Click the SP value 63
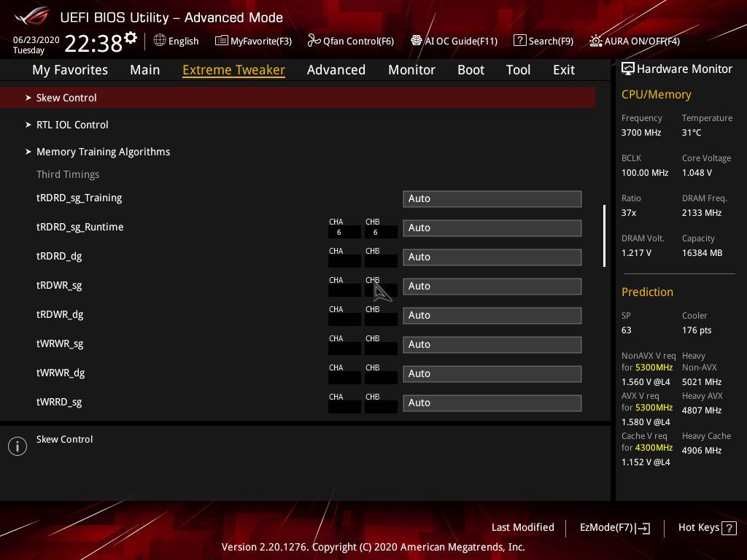 pyautogui.click(x=626, y=330)
